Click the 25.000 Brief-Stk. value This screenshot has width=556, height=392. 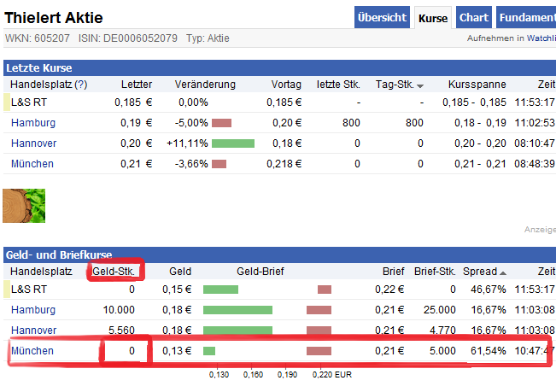pos(439,310)
